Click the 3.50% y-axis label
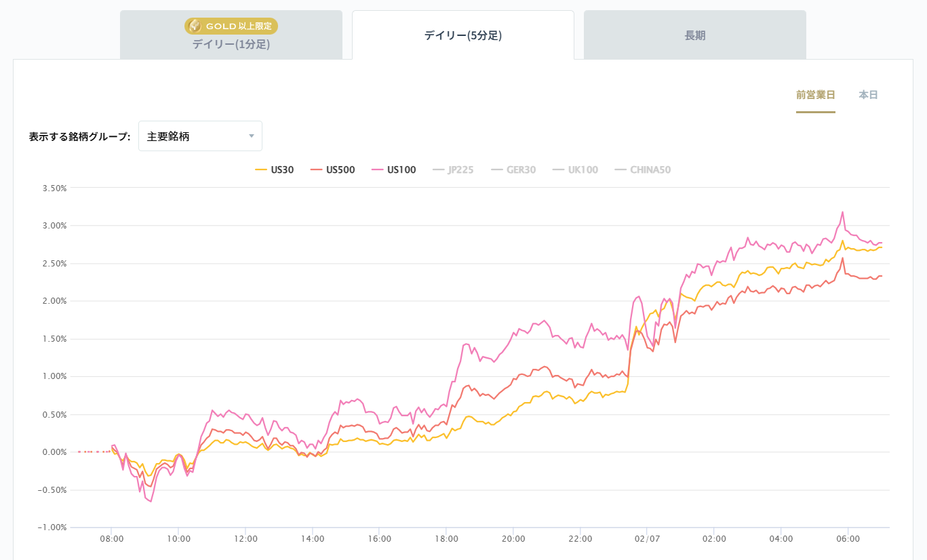927x560 pixels. (54, 188)
